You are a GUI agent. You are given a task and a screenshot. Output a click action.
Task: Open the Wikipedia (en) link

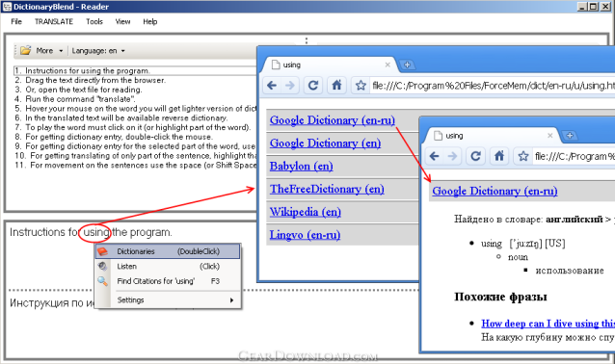306,212
